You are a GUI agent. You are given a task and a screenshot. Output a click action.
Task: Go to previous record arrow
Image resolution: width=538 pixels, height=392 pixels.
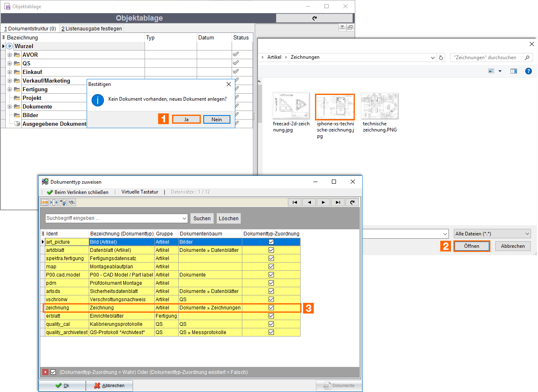(309, 202)
